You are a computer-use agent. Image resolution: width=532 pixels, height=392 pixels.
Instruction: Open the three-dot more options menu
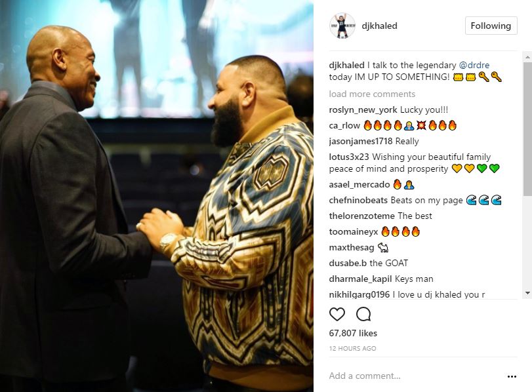coord(512,376)
